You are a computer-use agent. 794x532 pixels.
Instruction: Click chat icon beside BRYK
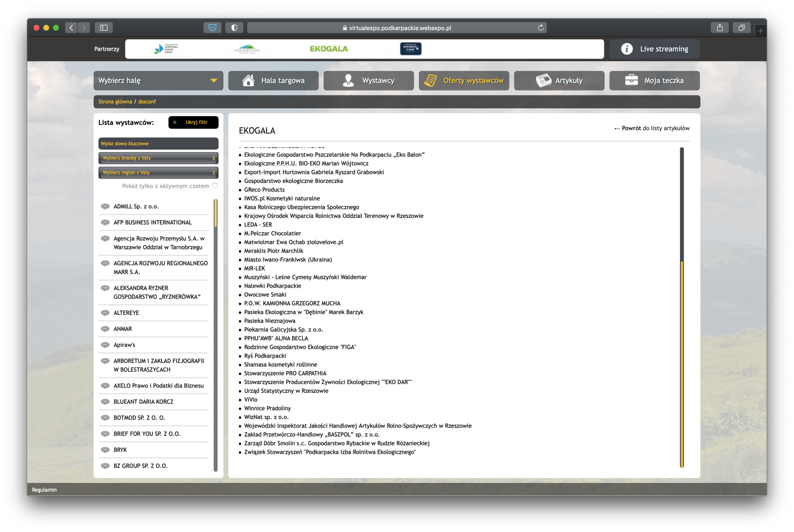[105, 450]
